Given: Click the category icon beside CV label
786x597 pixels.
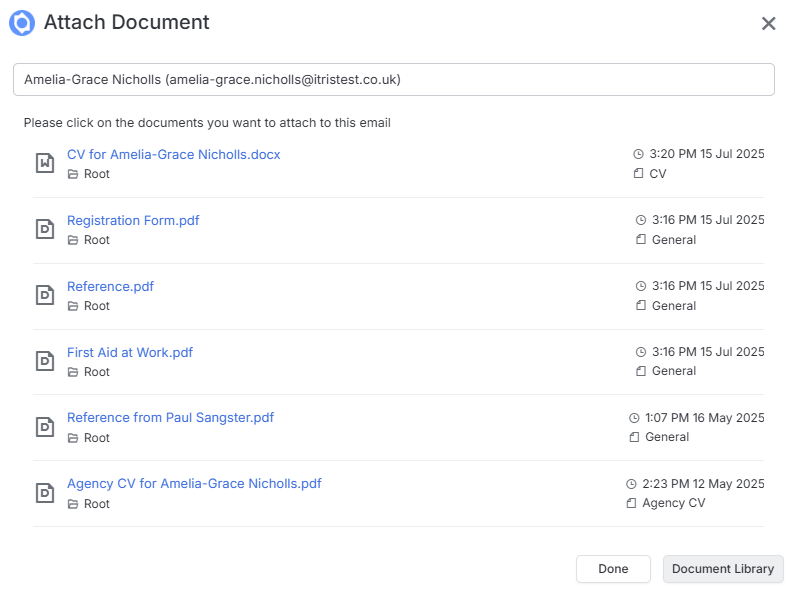Looking at the screenshot, I should [x=638, y=173].
